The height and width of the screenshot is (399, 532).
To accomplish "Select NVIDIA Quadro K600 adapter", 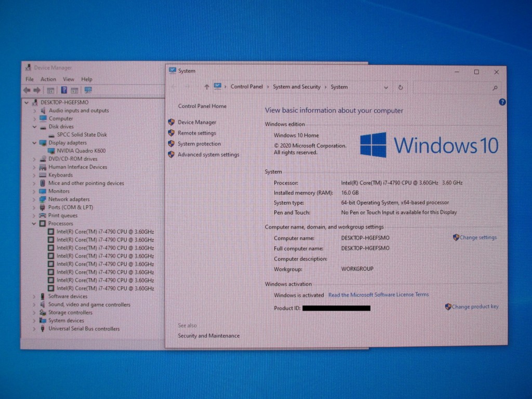I will click(x=81, y=151).
